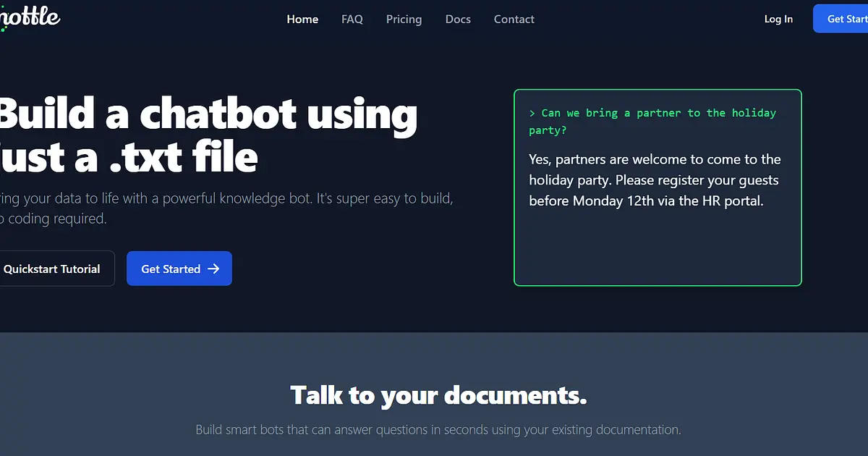Screen dimensions: 868x456
Task: Click the green prompt caret in demo terminal
Action: tap(532, 113)
